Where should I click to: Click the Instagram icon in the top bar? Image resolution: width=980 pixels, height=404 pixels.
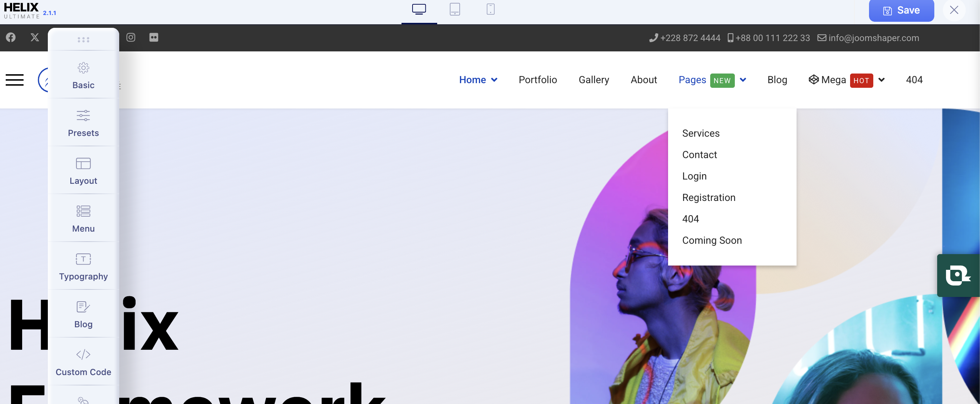[131, 38]
